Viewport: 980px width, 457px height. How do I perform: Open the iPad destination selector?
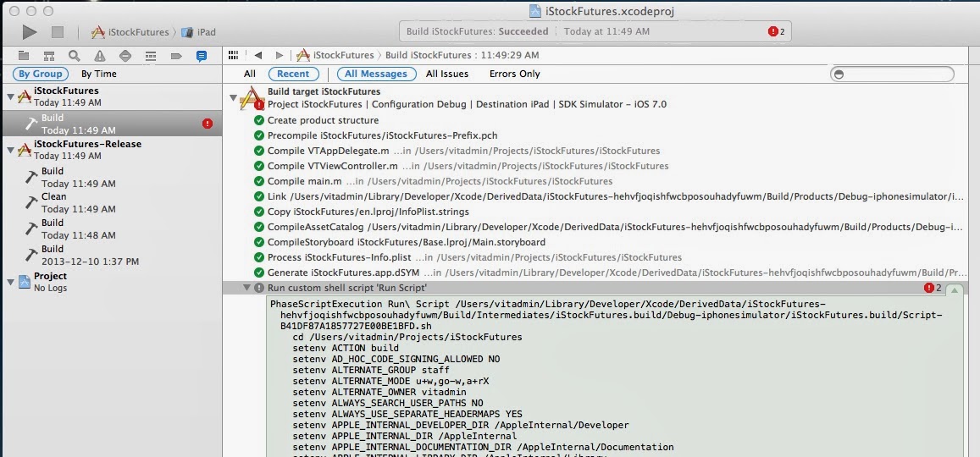199,32
